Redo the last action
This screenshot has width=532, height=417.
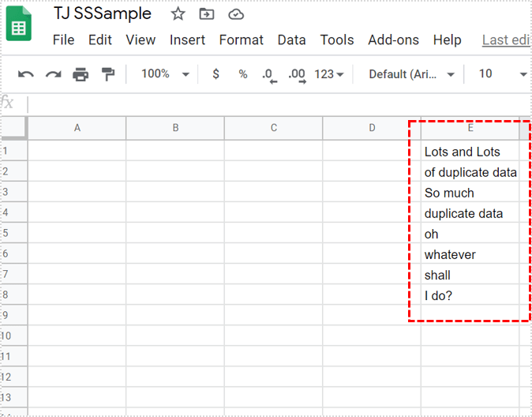click(x=53, y=74)
